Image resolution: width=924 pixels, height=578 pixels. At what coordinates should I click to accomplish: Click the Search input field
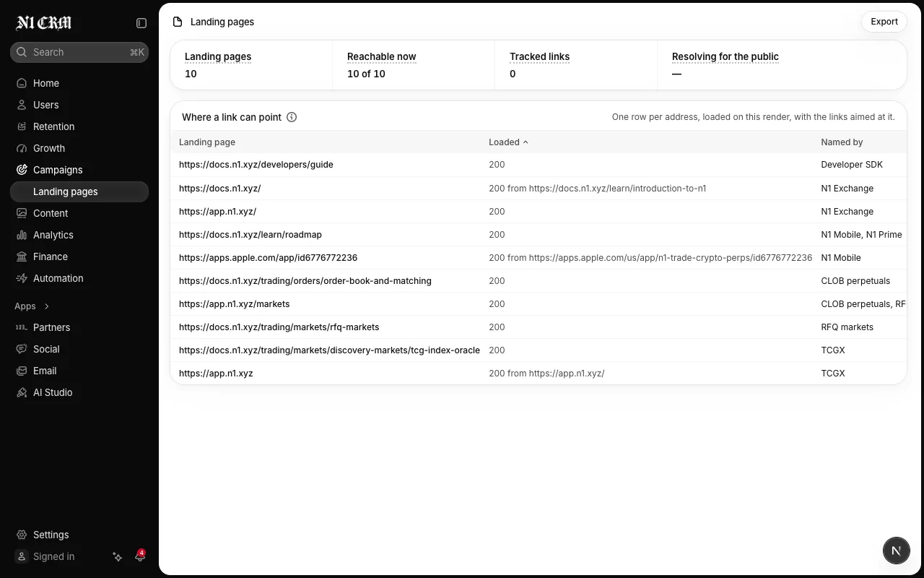[x=79, y=52]
